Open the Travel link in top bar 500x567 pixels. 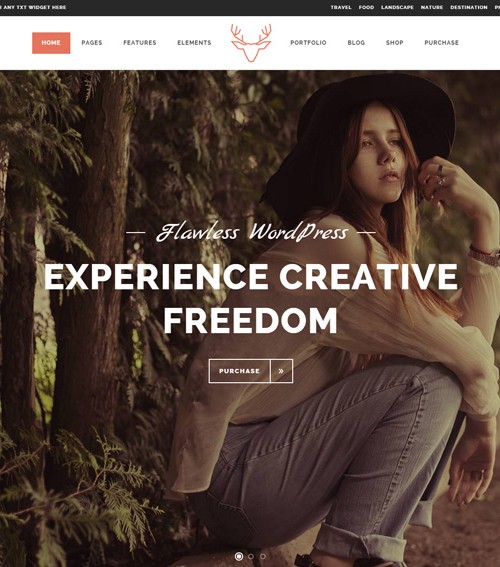341,7
